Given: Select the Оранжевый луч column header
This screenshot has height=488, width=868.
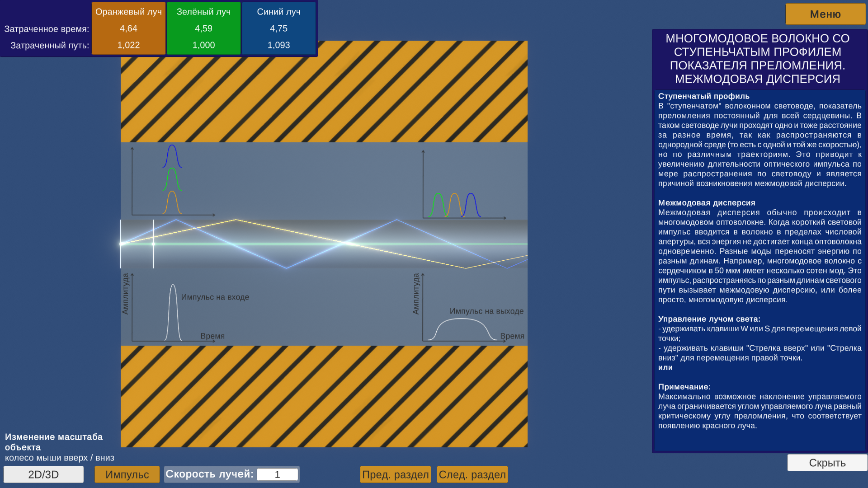Looking at the screenshot, I should tap(128, 12).
